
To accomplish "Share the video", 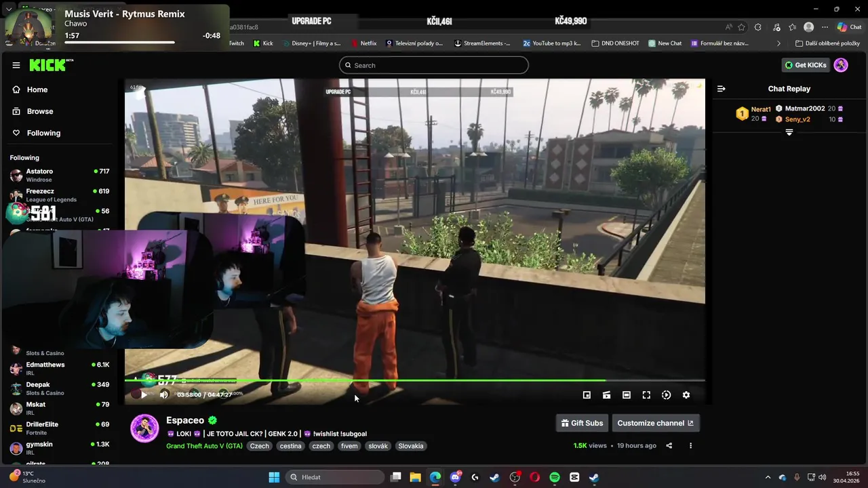I will (669, 445).
